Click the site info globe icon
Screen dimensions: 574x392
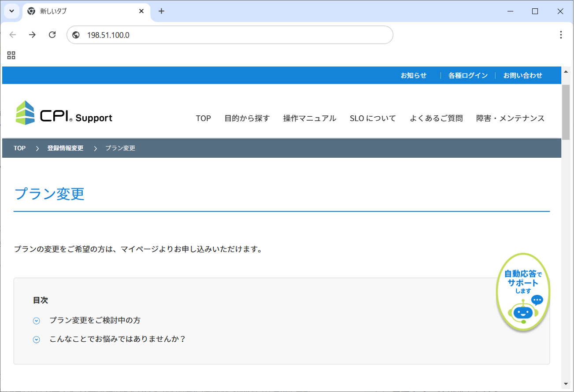(x=76, y=35)
